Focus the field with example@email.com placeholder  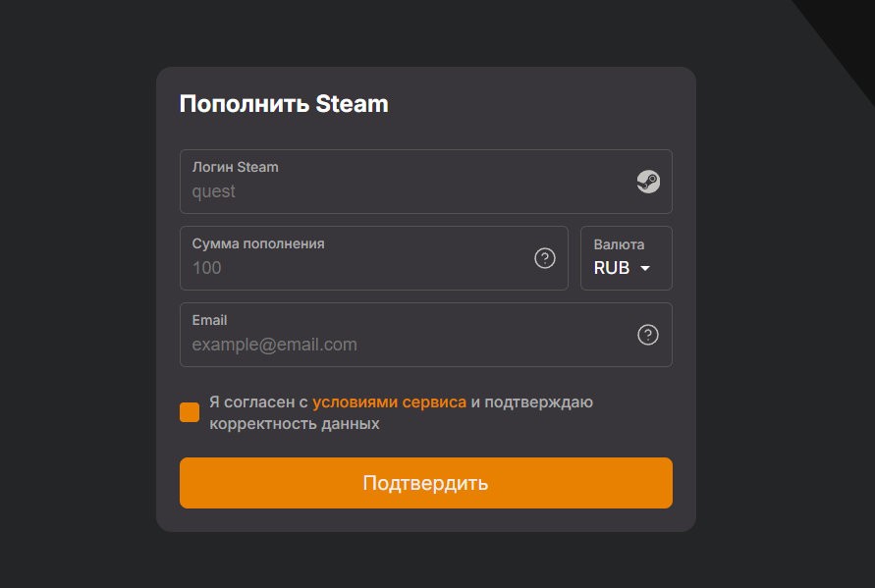(x=393, y=345)
